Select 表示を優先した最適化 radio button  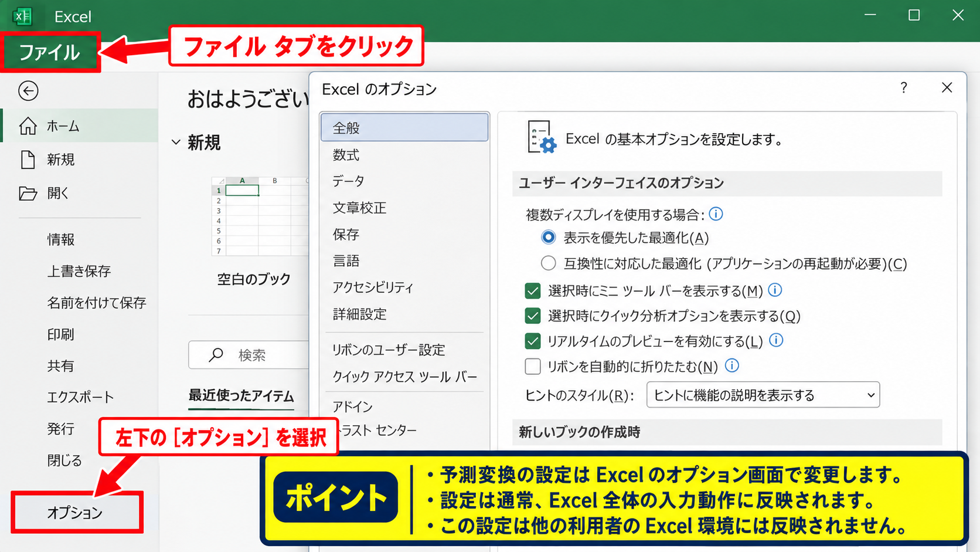pos(548,238)
